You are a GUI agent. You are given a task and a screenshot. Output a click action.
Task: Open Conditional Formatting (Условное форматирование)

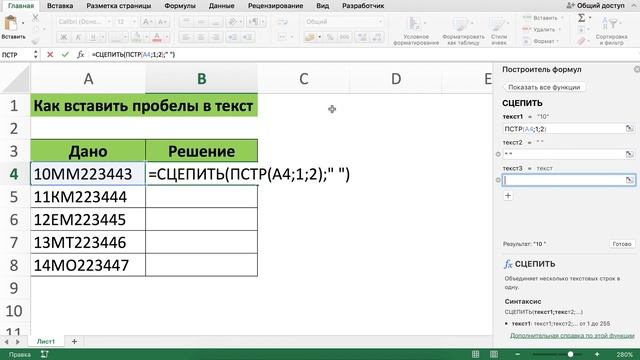(x=416, y=31)
